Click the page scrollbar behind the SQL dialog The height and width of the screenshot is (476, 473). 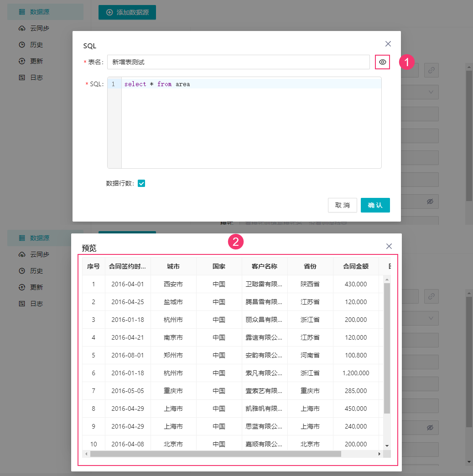pos(469,136)
